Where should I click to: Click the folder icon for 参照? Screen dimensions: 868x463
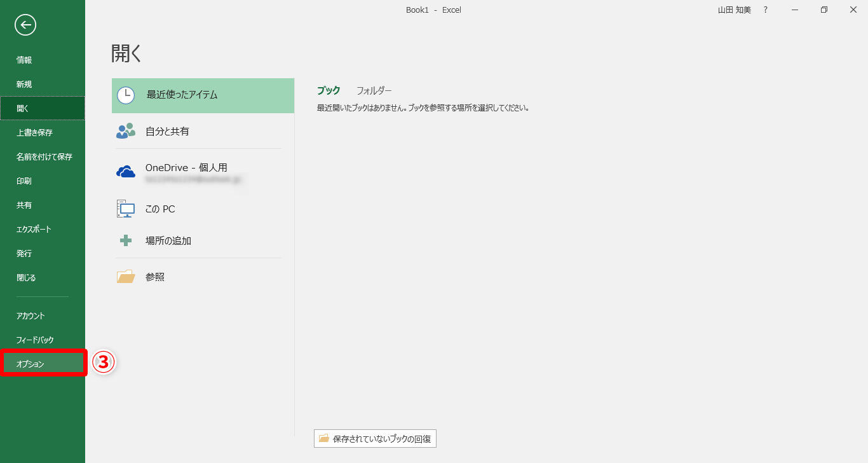pyautogui.click(x=126, y=277)
